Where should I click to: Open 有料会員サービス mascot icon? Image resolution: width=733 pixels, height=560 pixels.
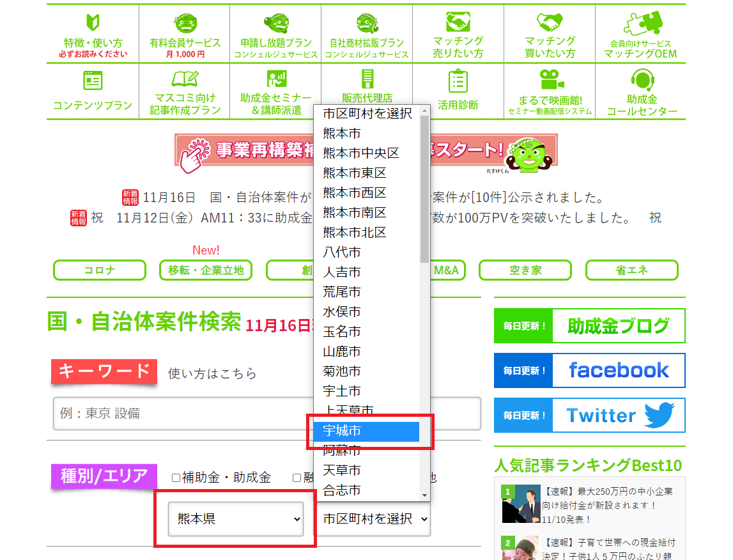185,23
